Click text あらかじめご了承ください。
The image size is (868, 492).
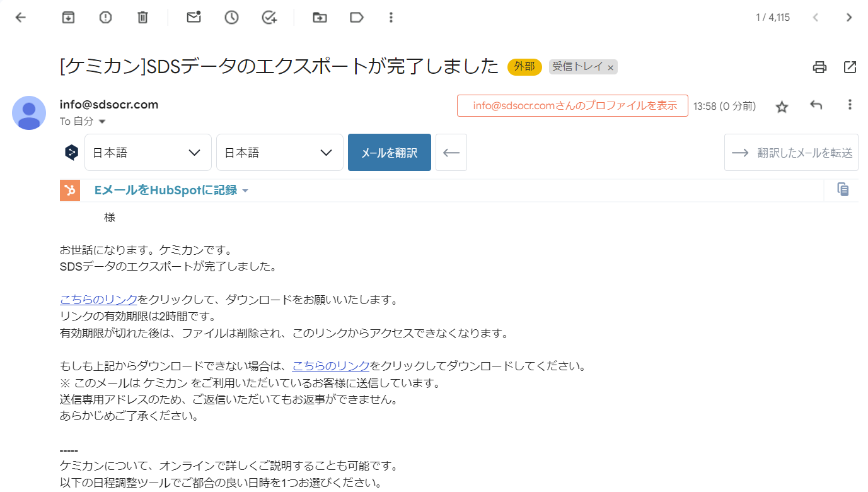point(129,416)
